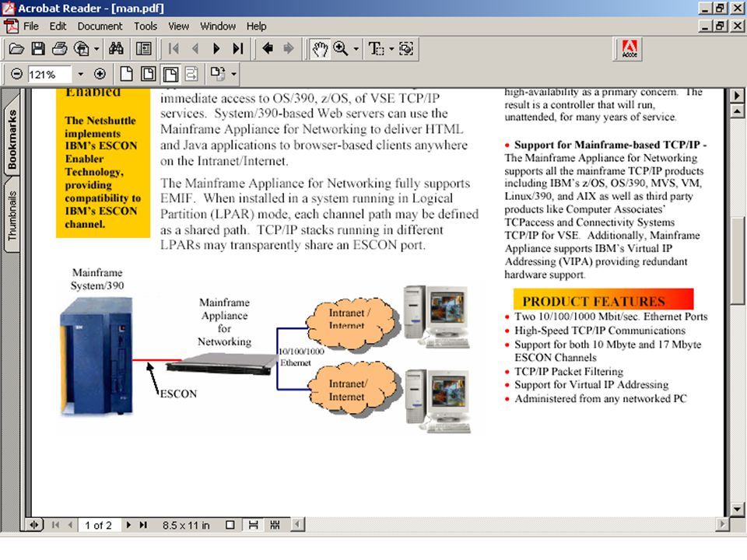747x560 pixels.
Task: Expand the email/web services dropdown arrow
Action: [x=96, y=48]
